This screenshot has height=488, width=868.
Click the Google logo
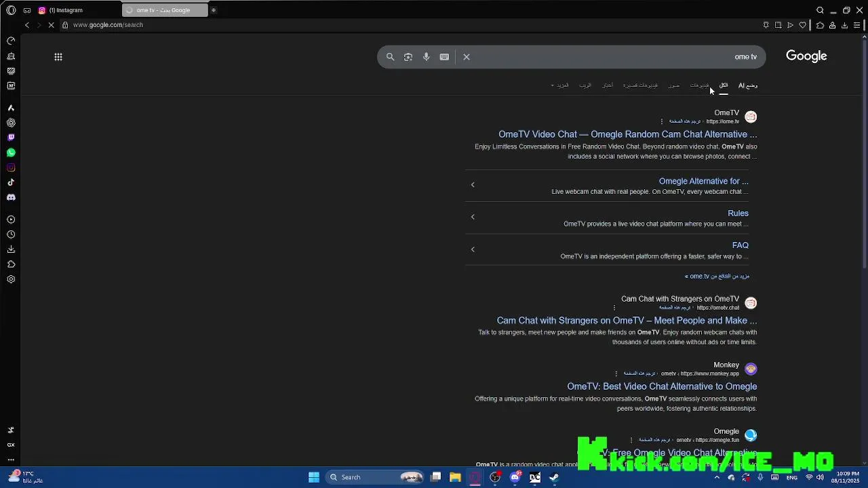click(806, 56)
